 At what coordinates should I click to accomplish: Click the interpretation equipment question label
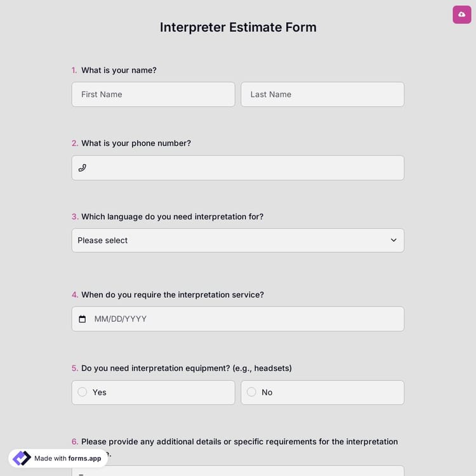pos(186,368)
